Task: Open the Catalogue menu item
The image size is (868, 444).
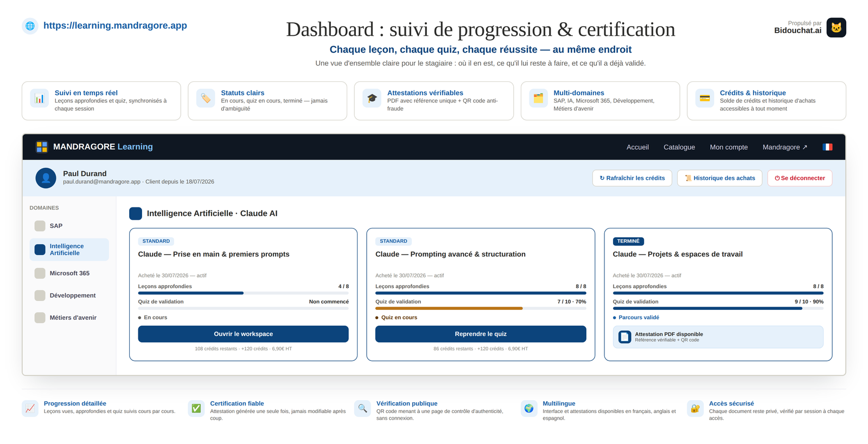Action: tap(679, 147)
